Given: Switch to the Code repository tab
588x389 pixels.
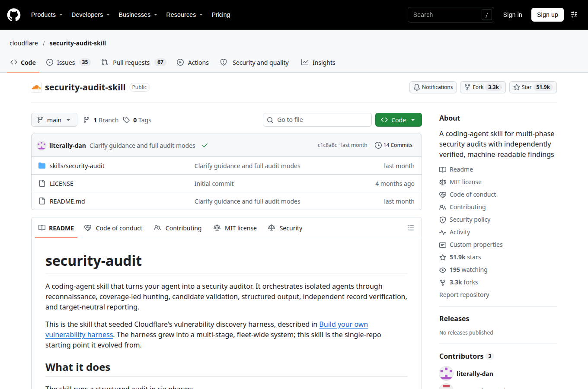Looking at the screenshot, I should click(x=23, y=63).
